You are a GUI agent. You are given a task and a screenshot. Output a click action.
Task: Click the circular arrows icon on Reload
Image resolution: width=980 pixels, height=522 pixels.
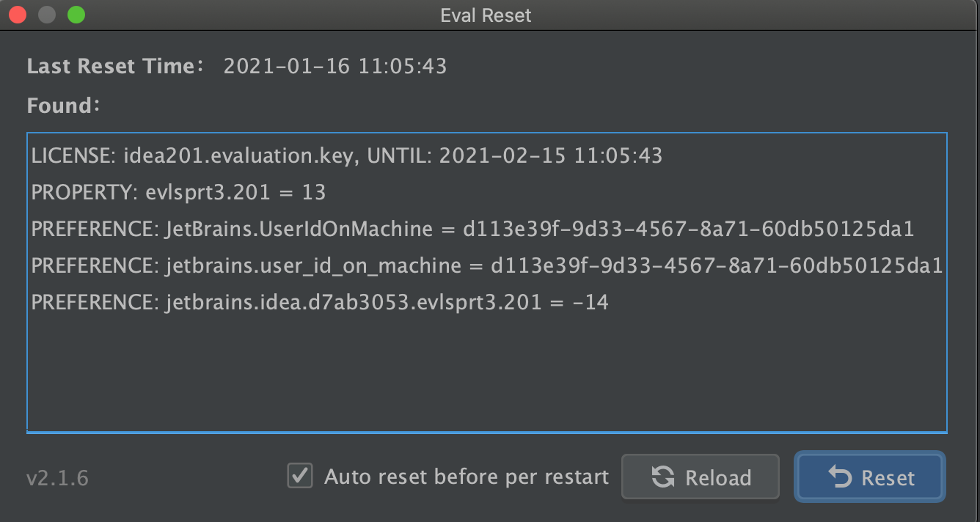point(662,478)
